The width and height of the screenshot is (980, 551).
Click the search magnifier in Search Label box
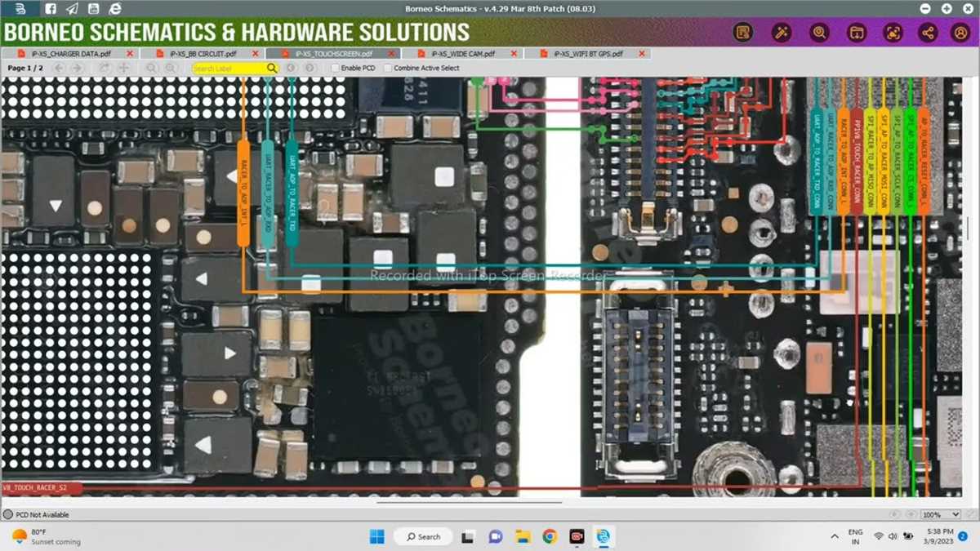(x=271, y=69)
